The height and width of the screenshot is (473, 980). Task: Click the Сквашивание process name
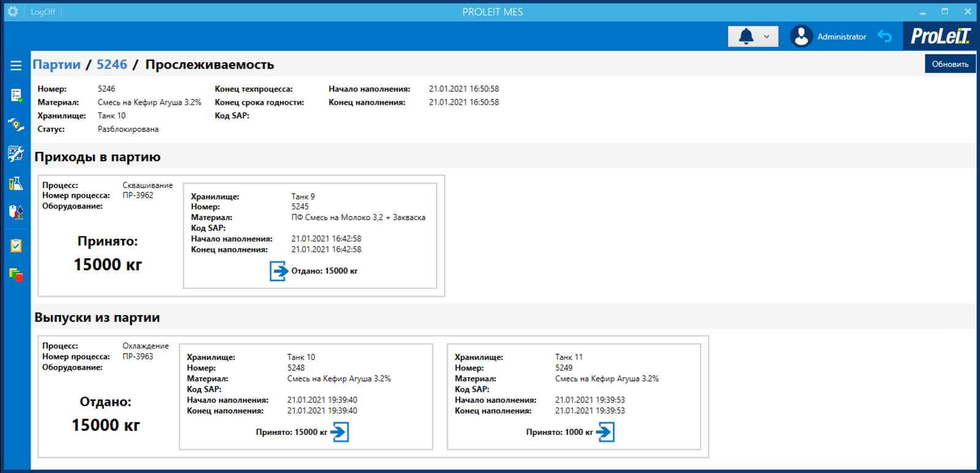tap(148, 185)
